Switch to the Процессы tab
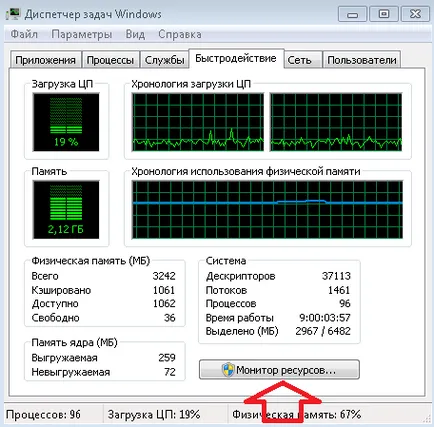This screenshot has height=427, width=434. (x=110, y=60)
